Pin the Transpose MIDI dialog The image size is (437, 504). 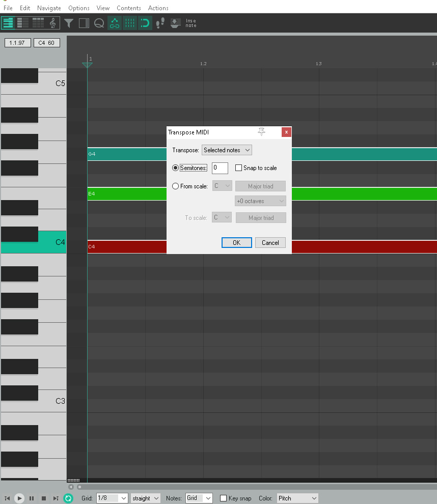click(x=261, y=132)
